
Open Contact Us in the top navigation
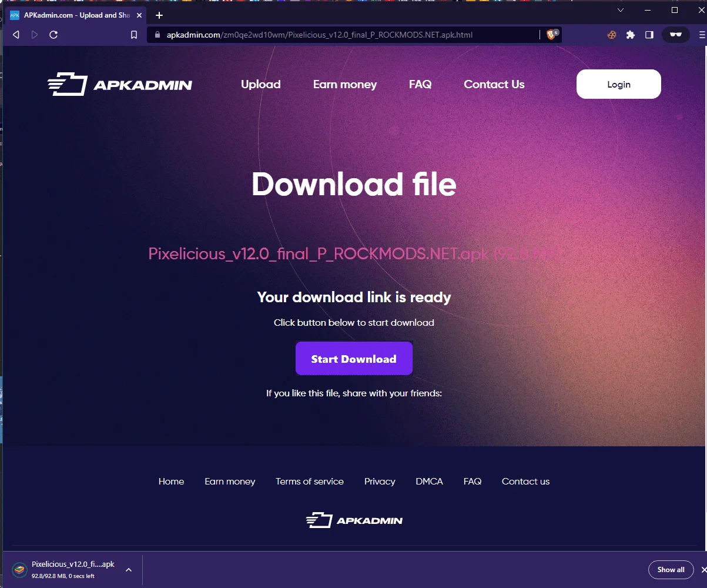click(494, 85)
